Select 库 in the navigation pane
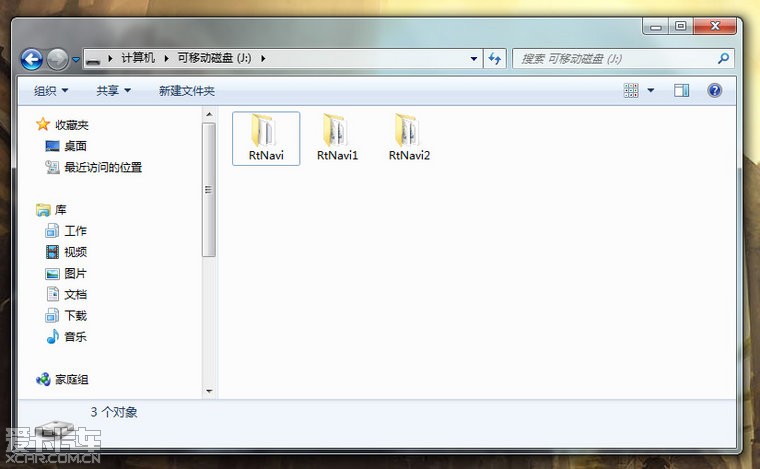The height and width of the screenshot is (469, 760). tap(61, 210)
